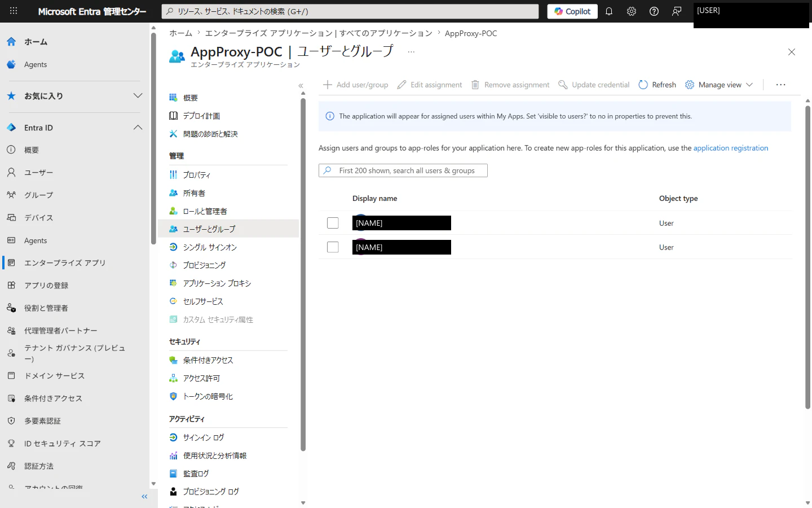Open settings gear in top bar

pos(632,11)
